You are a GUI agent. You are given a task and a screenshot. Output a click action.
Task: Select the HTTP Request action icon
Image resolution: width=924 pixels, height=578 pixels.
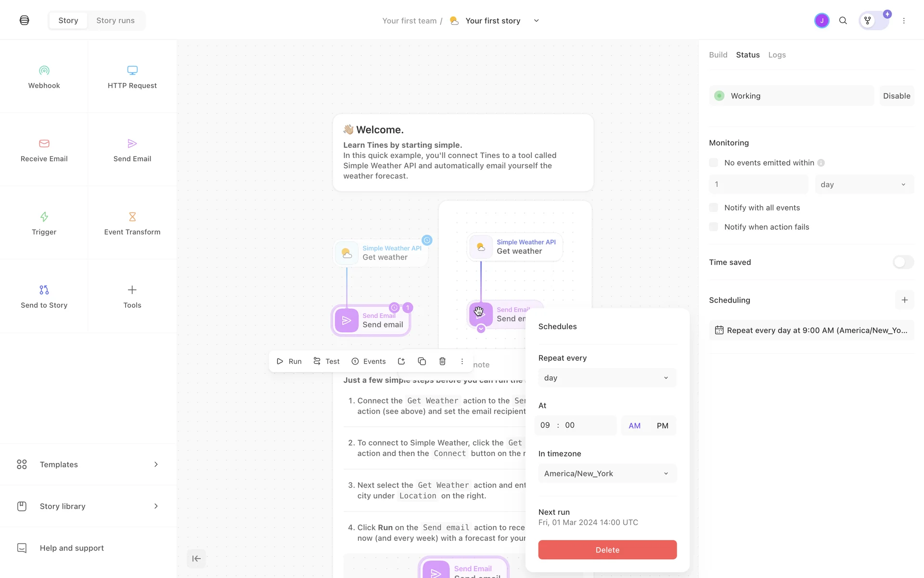[x=132, y=71]
